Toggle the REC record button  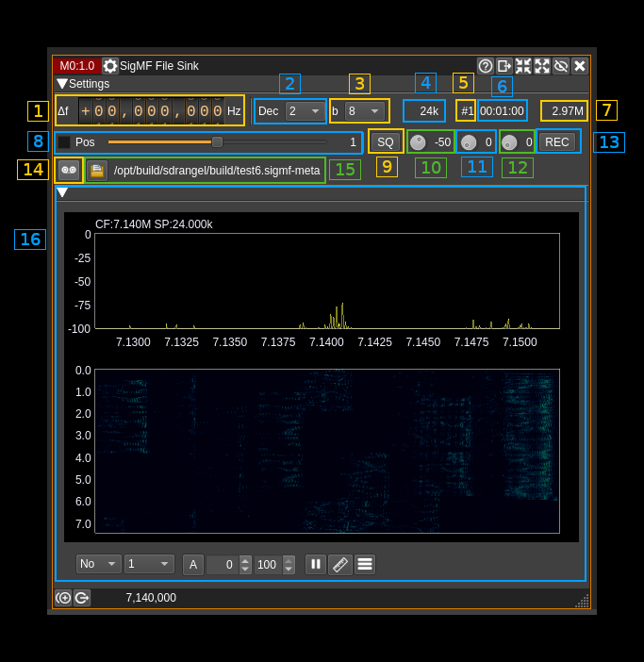tap(557, 141)
